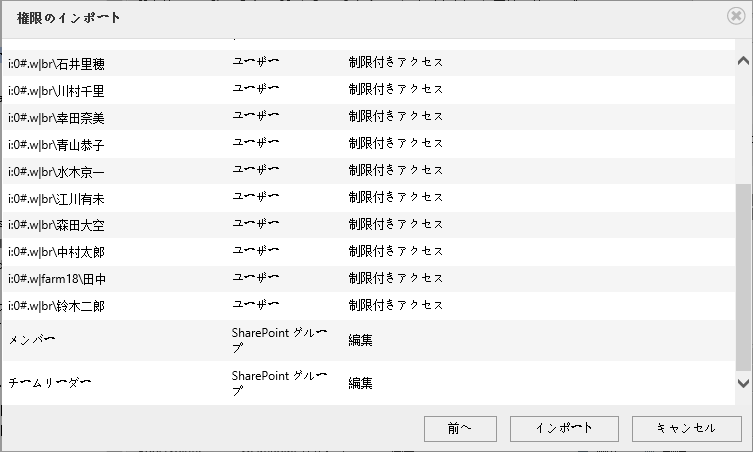Click 編集 permission of チームリーダー row
Viewport: 753px width, 452px height.
point(360,383)
